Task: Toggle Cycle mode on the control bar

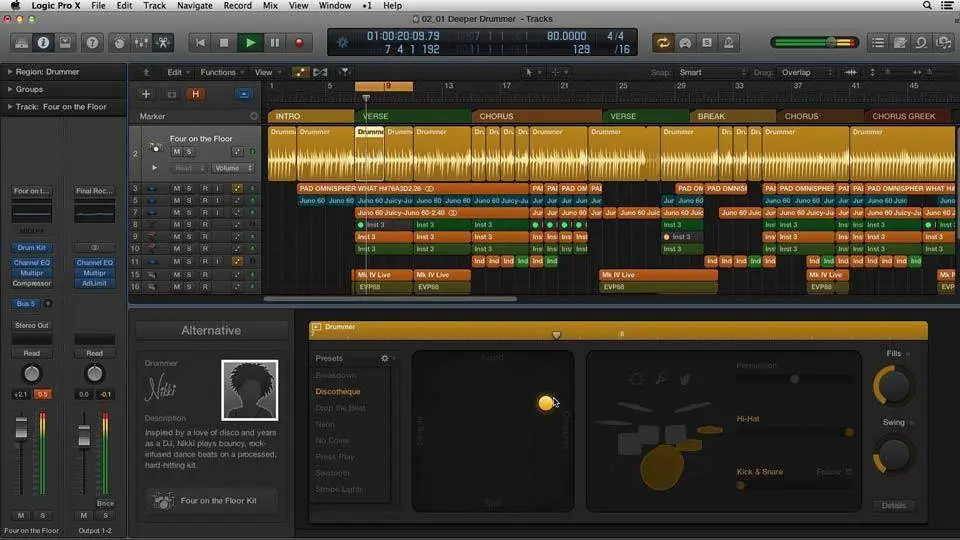Action: (x=662, y=42)
